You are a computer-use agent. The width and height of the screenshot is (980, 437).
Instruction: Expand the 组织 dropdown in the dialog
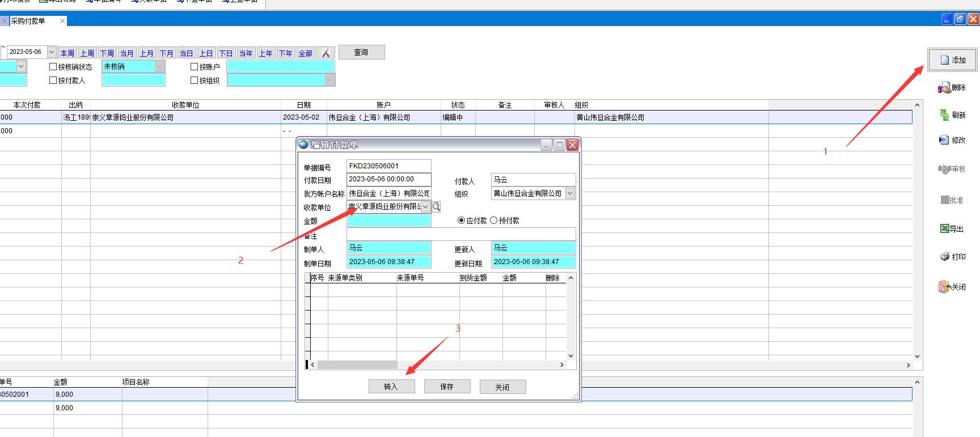570,193
